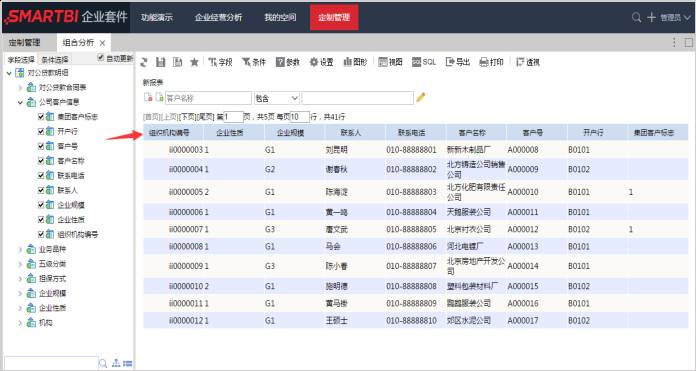Click the [尾页] last page link
This screenshot has width=696, height=371.
[205, 117]
